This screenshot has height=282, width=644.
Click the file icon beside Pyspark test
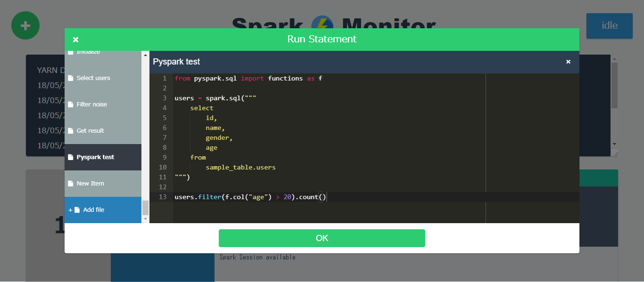tap(71, 157)
